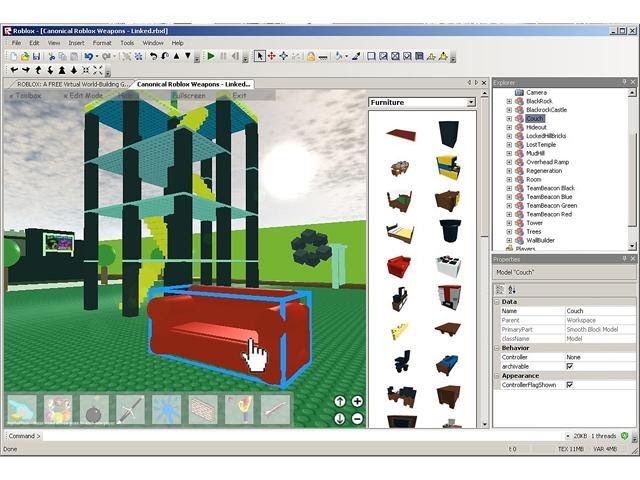
Task: Click the Explorer panel scrollbar down arrow
Action: tap(632, 246)
